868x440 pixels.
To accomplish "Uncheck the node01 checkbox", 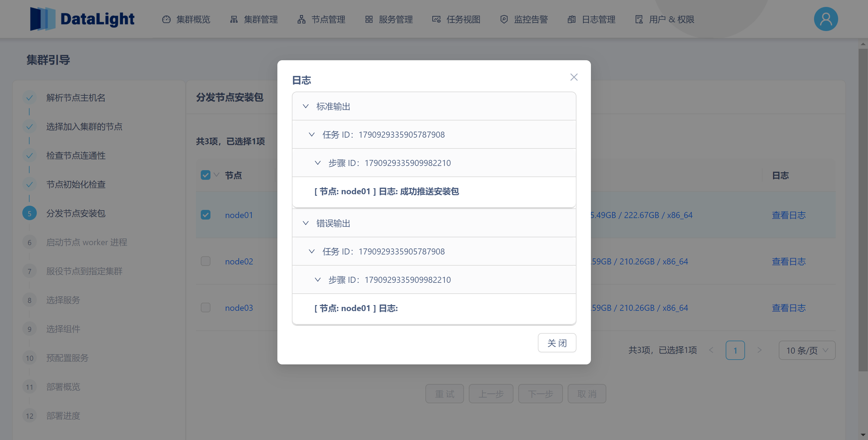I will 206,215.
